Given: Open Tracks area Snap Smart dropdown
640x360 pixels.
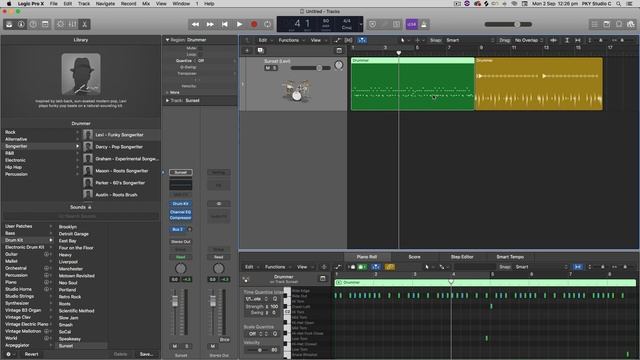Looking at the screenshot, I should coord(469,40).
